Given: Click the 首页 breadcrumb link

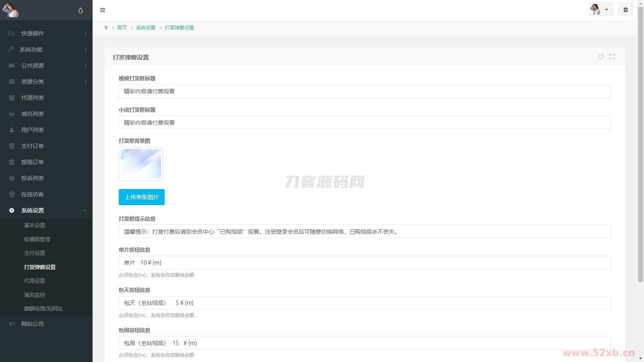Looking at the screenshot, I should click(122, 28).
